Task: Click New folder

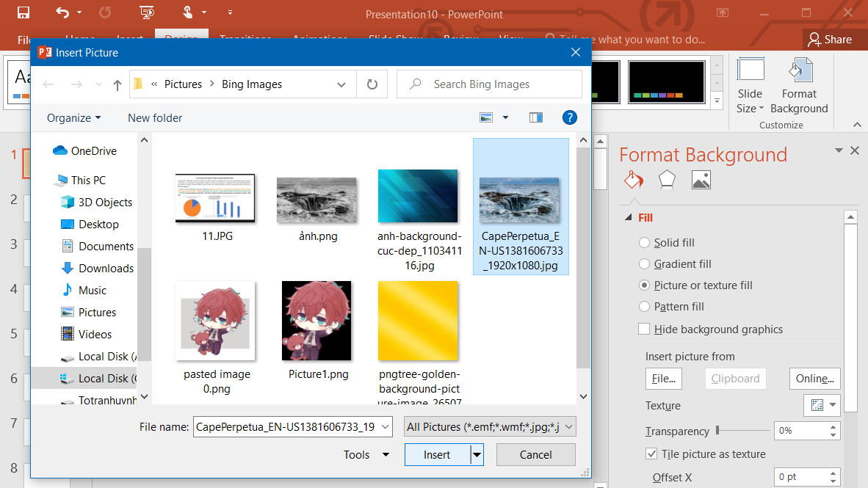Action: [155, 118]
